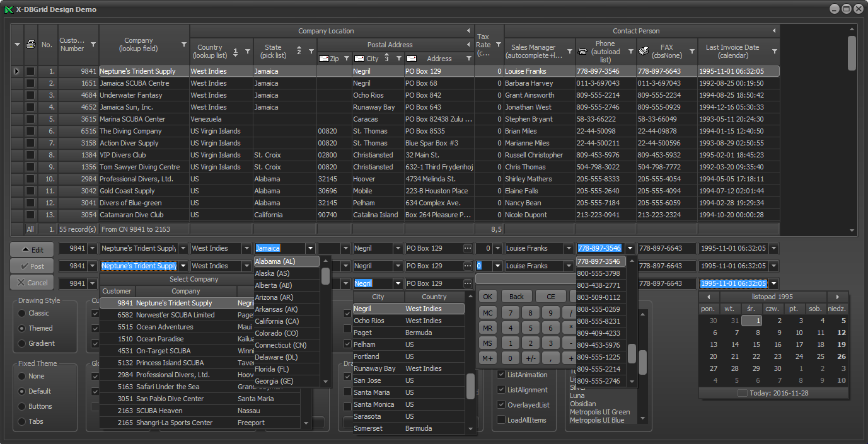Open the Last Invoice Date filter funnel
The image size is (868, 444).
pos(775,51)
